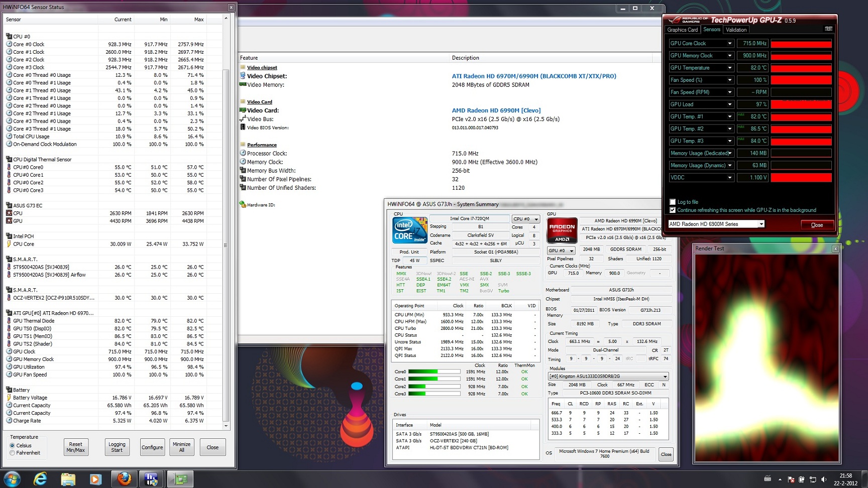
Task: Toggle Continue refreshing in background checkbox
Action: pyautogui.click(x=673, y=210)
